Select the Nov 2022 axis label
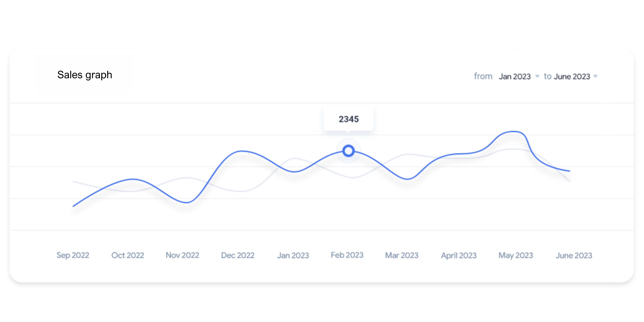Screen dimensions: 644x322 (183, 255)
